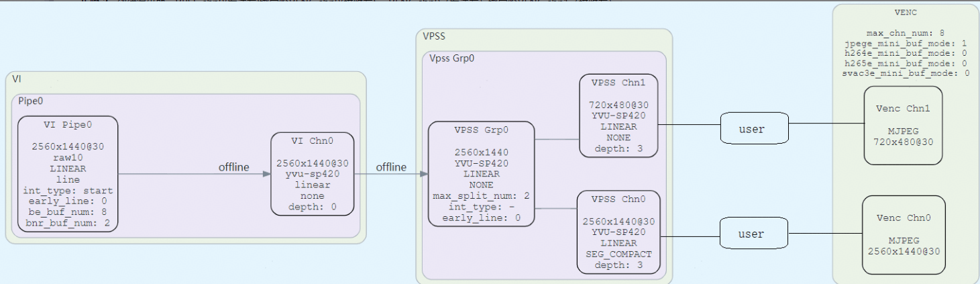This screenshot has width=980, height=284.
Task: Click the 'jpege_mini_buf_mode: 1' line
Action: (x=906, y=42)
